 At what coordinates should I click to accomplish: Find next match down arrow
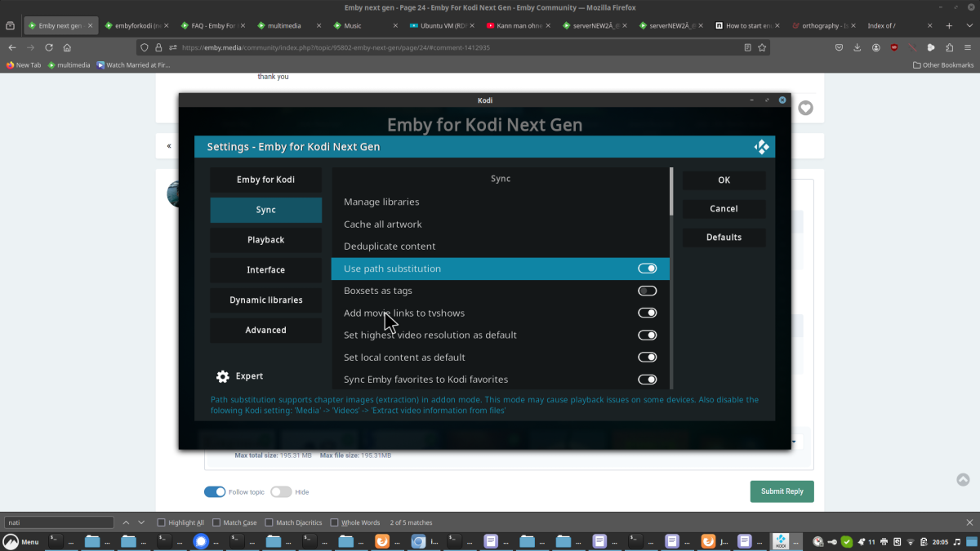[x=141, y=522]
